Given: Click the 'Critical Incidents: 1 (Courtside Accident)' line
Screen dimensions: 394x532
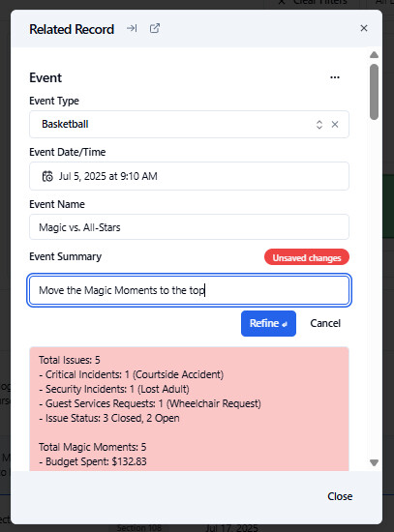Looking at the screenshot, I should click(x=131, y=374).
